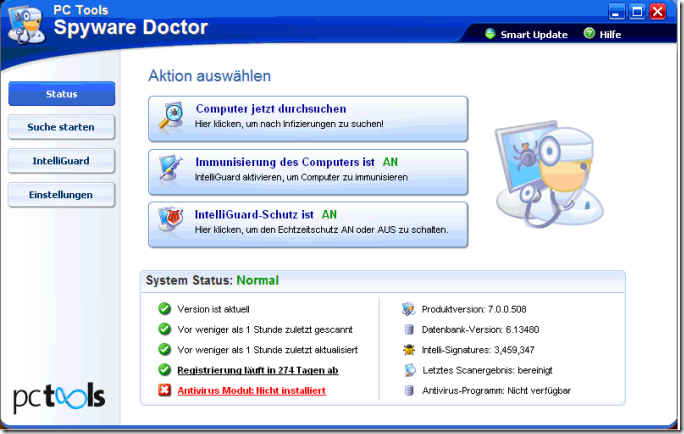Open Registrierung läuft in 274 Tagen ab link
Image resolution: width=684 pixels, height=434 pixels.
(x=258, y=370)
